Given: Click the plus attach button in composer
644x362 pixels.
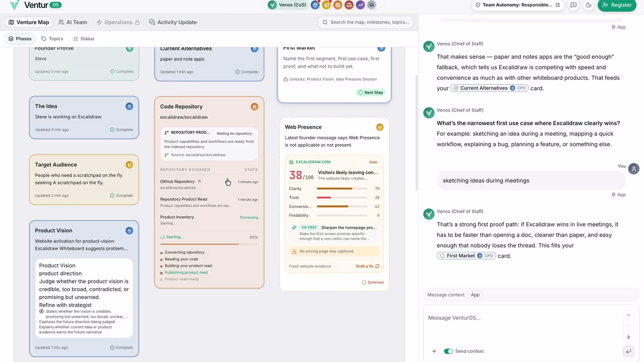Looking at the screenshot, I should point(434,351).
